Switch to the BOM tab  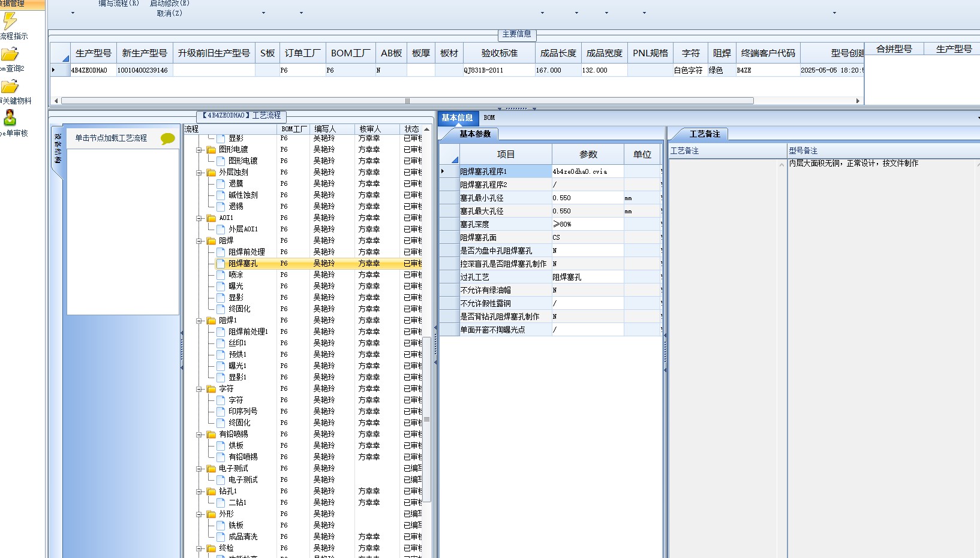point(489,118)
